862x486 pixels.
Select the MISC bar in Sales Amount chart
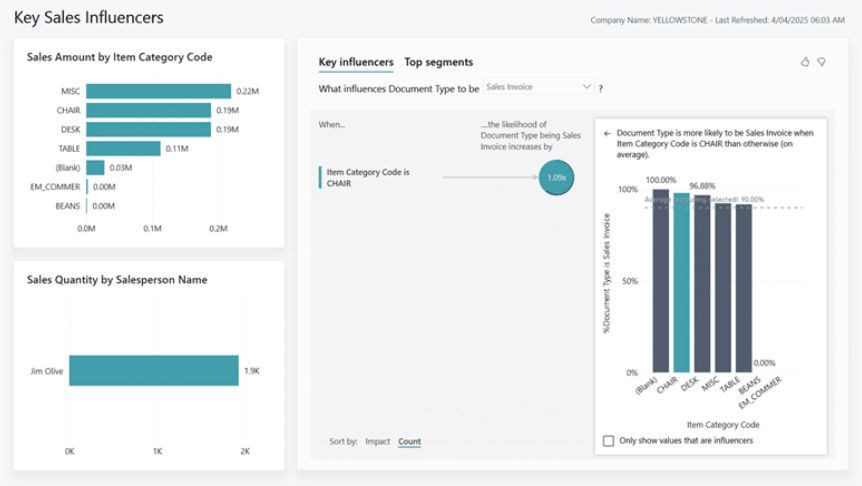point(158,91)
